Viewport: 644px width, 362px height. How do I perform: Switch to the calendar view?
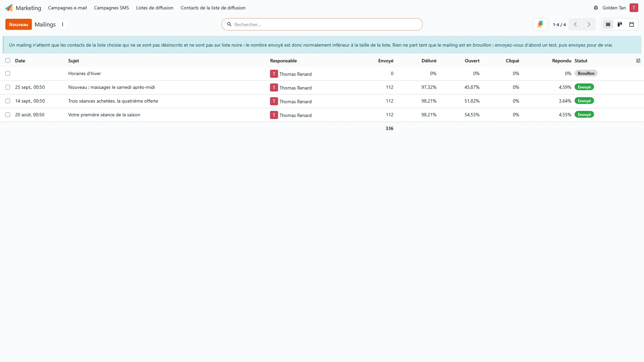pos(632,24)
